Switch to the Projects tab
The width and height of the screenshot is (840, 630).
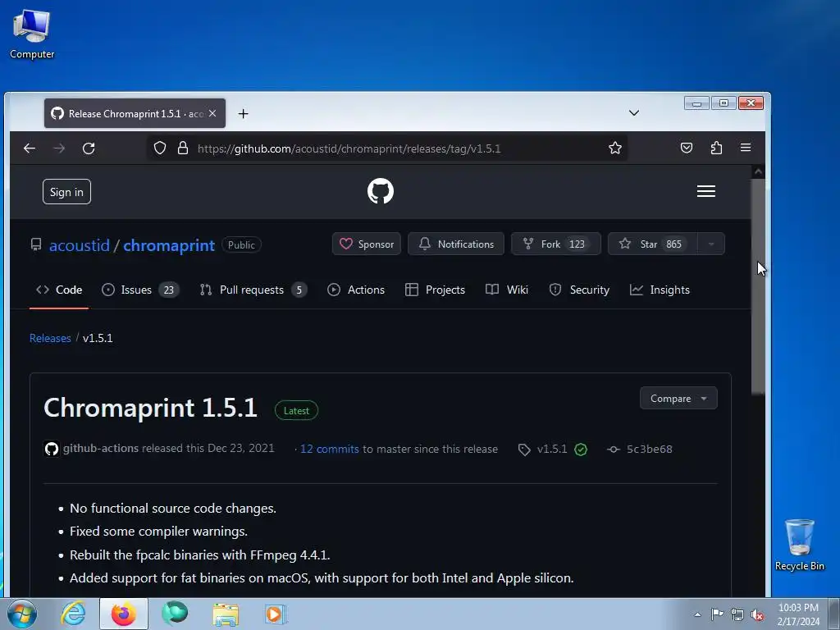(x=435, y=290)
